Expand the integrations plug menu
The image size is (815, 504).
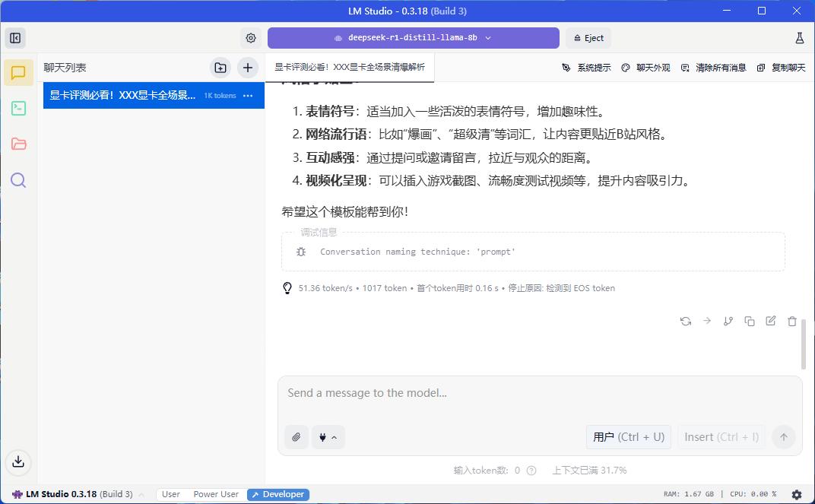pyautogui.click(x=328, y=437)
